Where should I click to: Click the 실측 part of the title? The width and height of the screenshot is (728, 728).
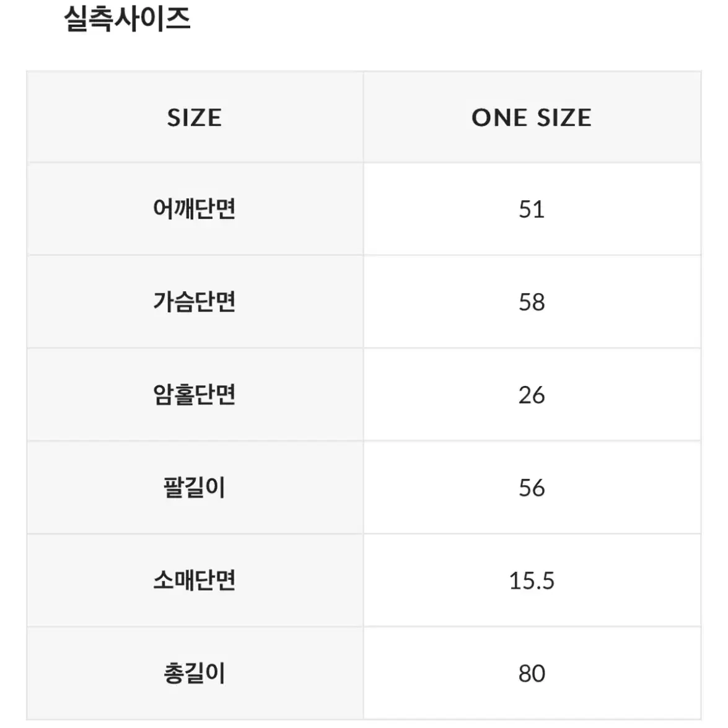click(89, 19)
